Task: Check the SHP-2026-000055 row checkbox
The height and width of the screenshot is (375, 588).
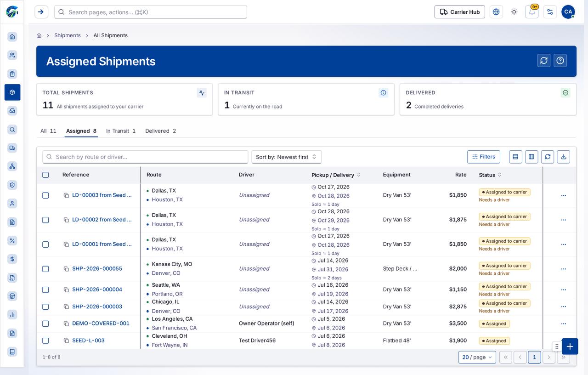Action: (x=45, y=269)
